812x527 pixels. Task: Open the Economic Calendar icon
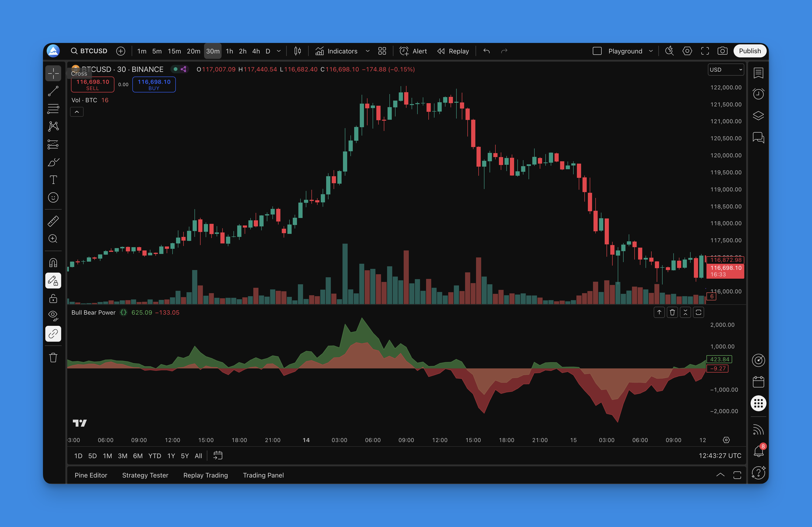[758, 382]
